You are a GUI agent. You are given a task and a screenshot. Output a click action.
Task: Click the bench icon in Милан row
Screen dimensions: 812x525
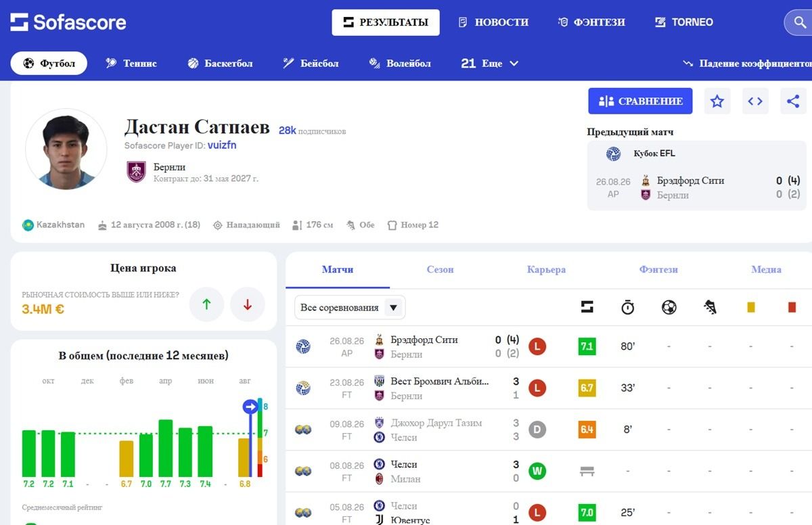pyautogui.click(x=587, y=472)
